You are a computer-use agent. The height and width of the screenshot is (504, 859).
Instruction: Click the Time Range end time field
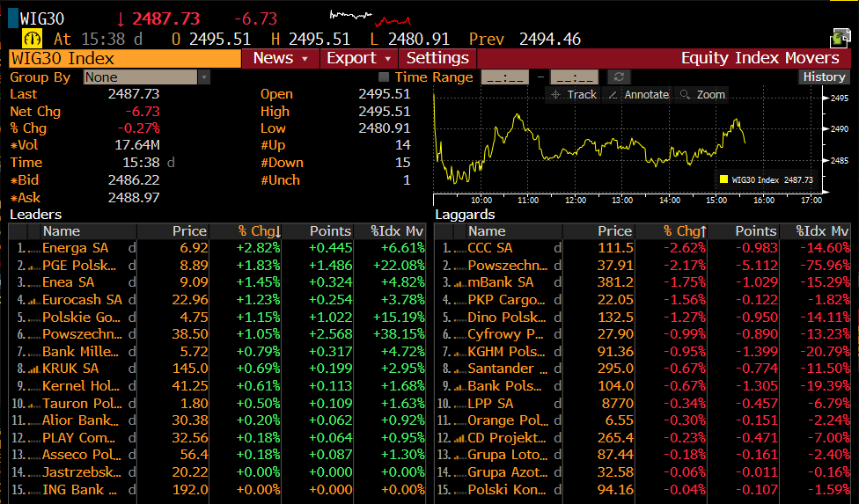574,77
